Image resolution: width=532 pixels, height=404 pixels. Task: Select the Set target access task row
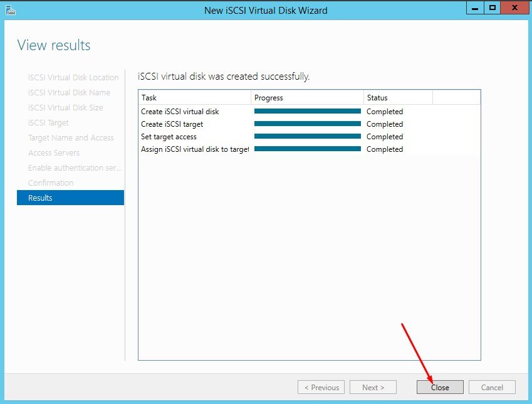tap(169, 137)
